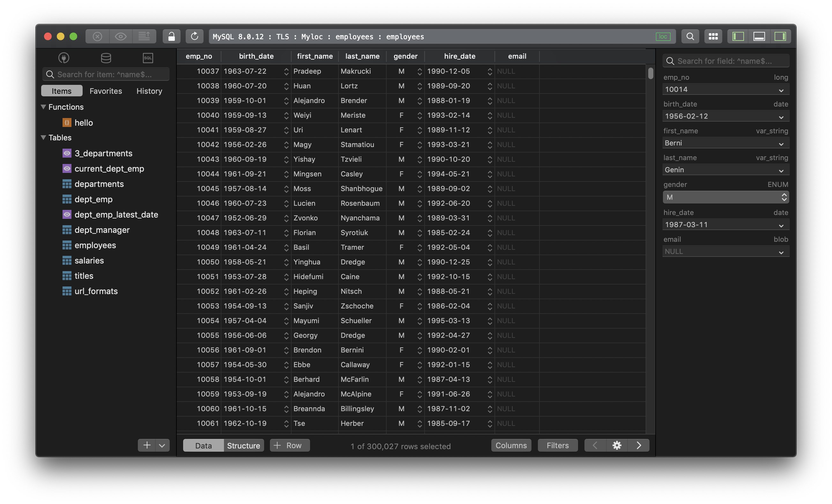This screenshot has height=504, width=832.
Task: Click the green loc tag in the connection bar
Action: [x=663, y=36]
